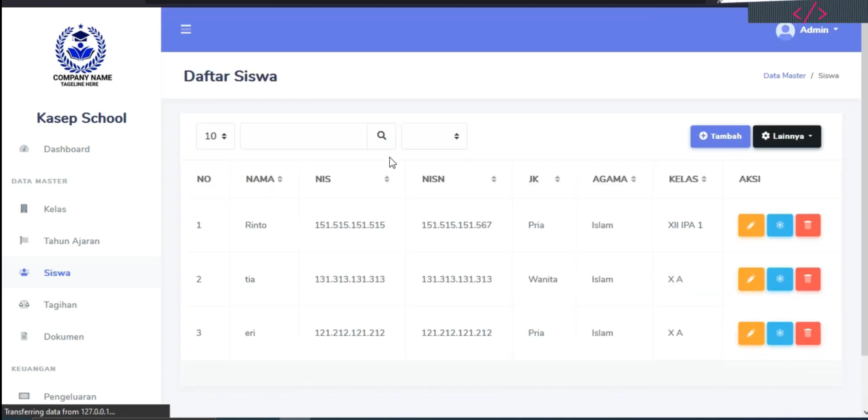Toggle the sidebar with hamburger menu icon

(186, 30)
